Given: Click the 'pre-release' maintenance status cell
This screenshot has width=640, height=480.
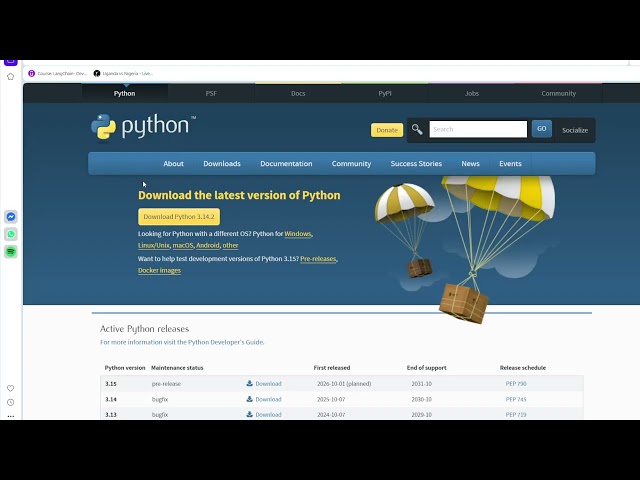Looking at the screenshot, I should coord(166,384).
